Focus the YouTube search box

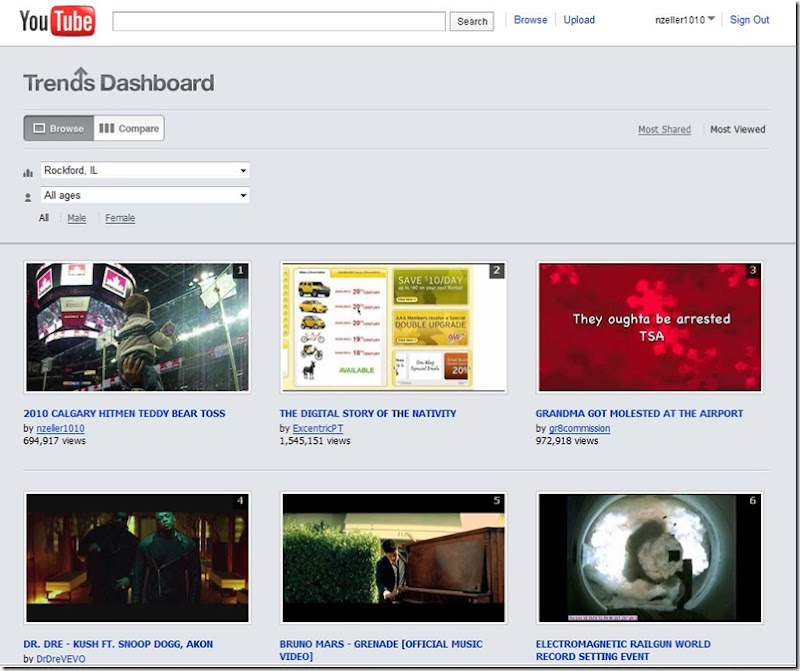(279, 21)
